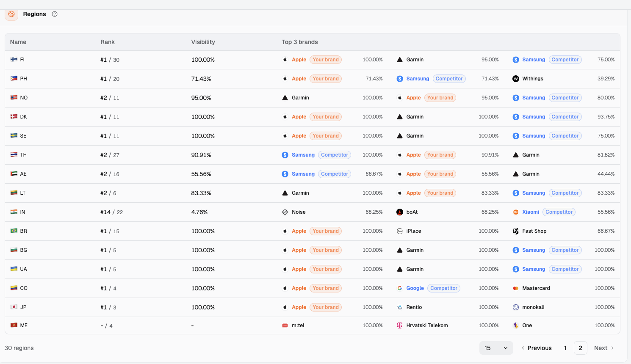
Task: Click the Norway flag in NO row
Action: point(14,98)
